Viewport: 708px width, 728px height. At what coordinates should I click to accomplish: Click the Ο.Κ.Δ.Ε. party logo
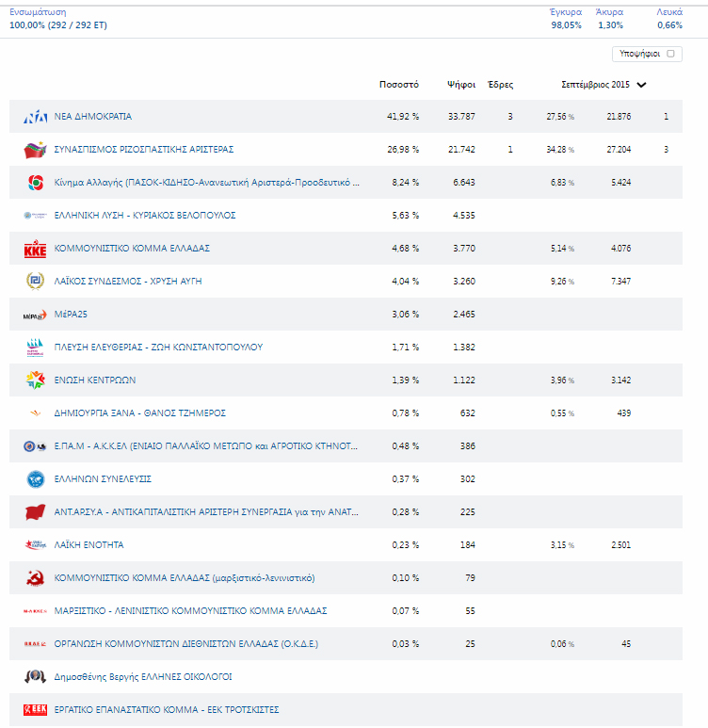[x=35, y=644]
